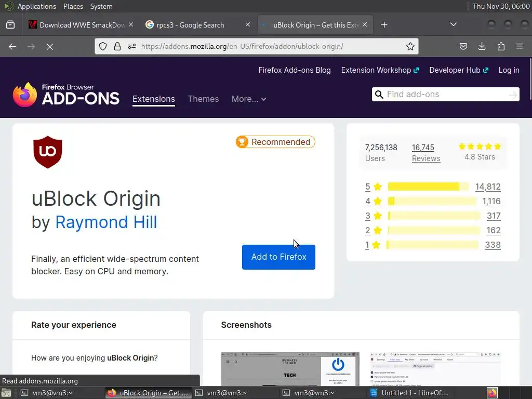
Task: Click the clock showing Thu Nov 30, 06:00
Action: (501, 6)
